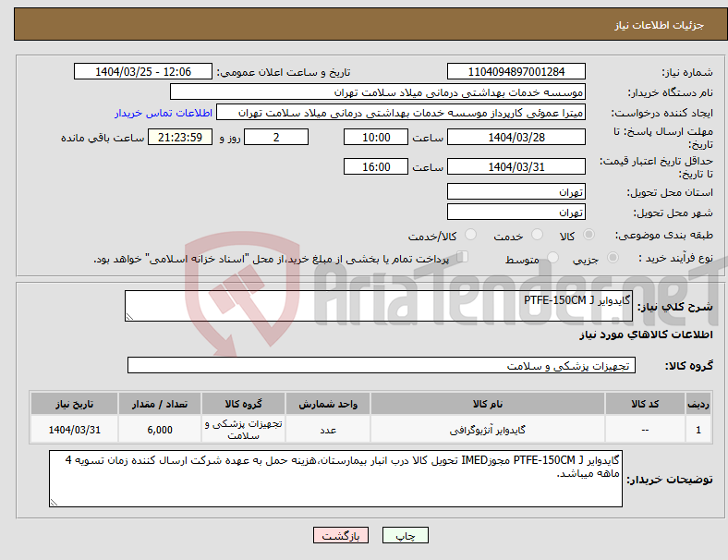Image resolution: width=728 pixels, height=560 pixels.
Task: Click the response deadline time 10:00 field
Action: pos(376,138)
